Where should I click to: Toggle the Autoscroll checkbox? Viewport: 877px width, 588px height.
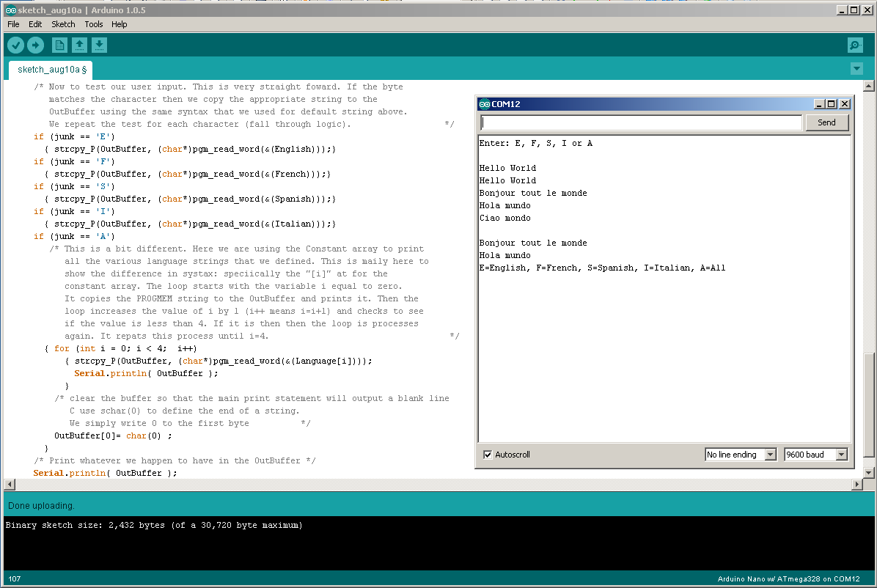tap(488, 455)
